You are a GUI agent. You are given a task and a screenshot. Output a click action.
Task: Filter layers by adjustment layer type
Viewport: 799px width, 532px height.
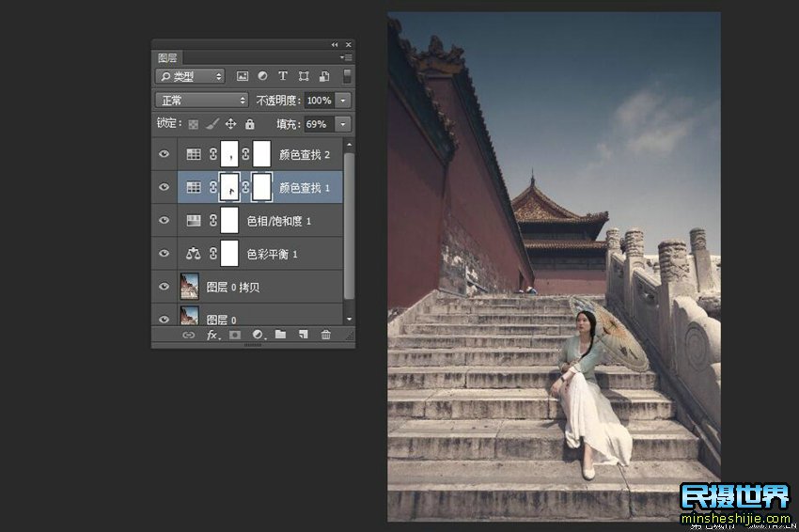(262, 76)
